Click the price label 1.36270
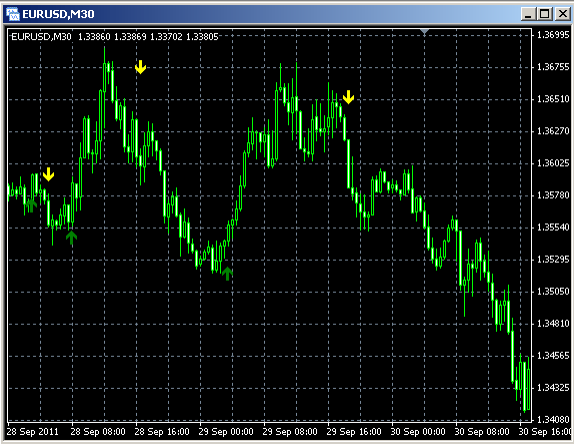 553,131
